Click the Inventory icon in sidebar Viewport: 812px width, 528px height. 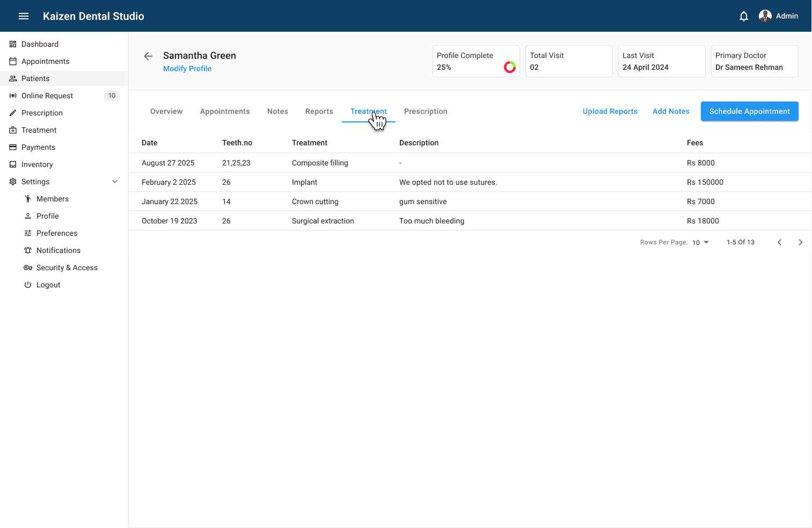coord(13,164)
